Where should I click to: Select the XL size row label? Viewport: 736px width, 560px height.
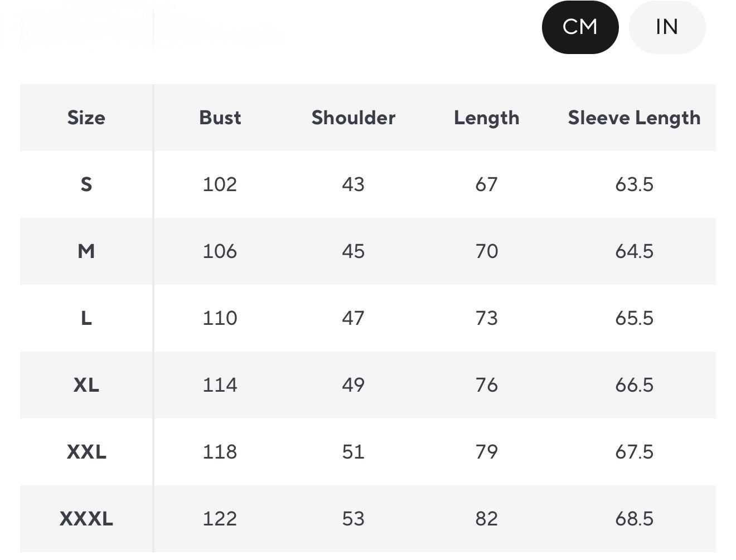[86, 385]
